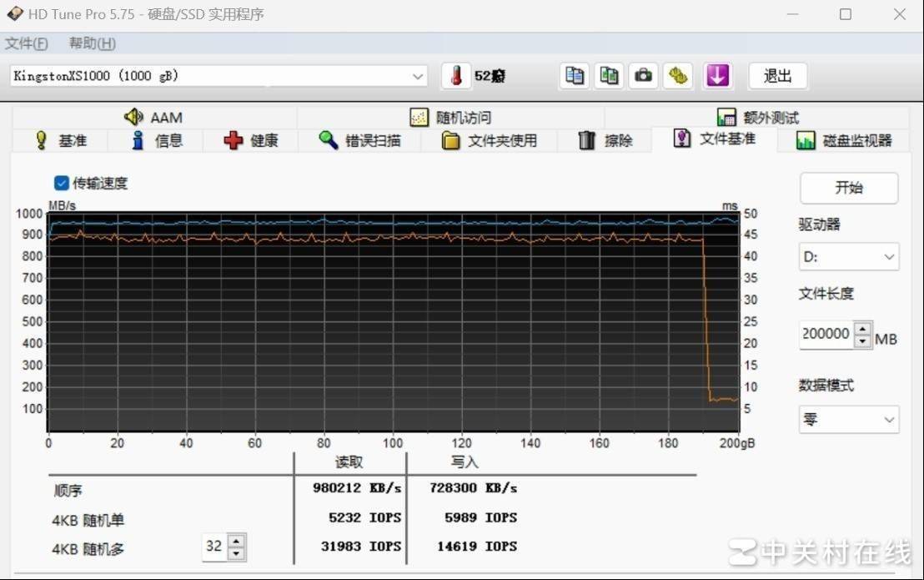924x580 pixels.
Task: Click the sequential write value 728300 KB/s
Action: (473, 488)
